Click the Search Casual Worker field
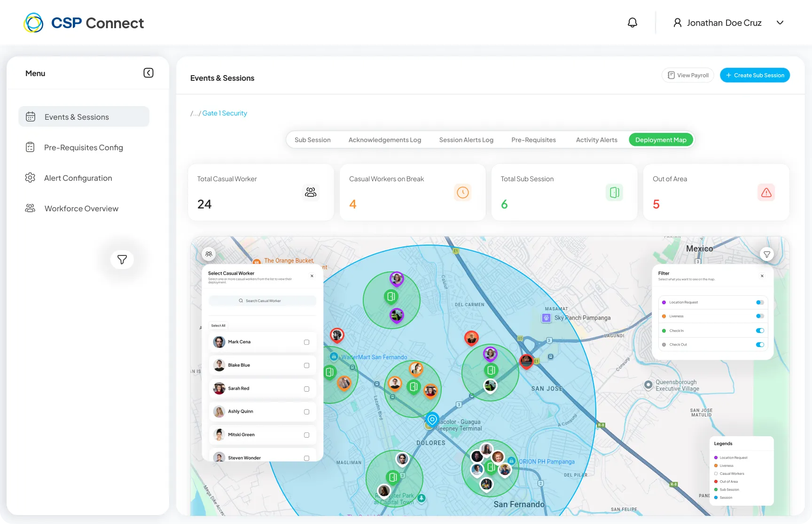This screenshot has height=524, width=812. pyautogui.click(x=262, y=301)
